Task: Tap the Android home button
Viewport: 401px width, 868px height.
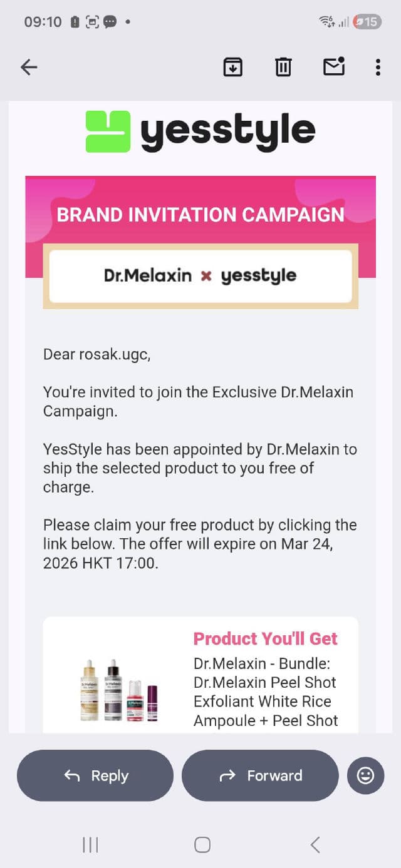Action: [202, 845]
